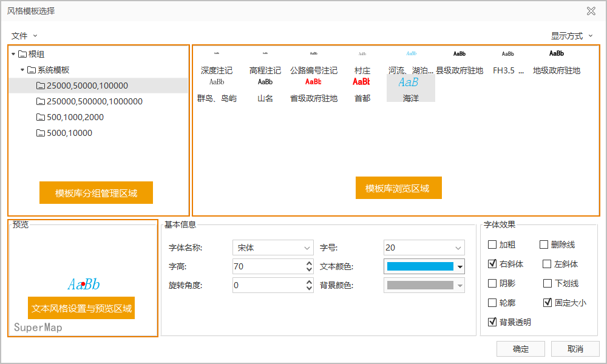Enable the 加粗 bold checkbox

[492, 245]
